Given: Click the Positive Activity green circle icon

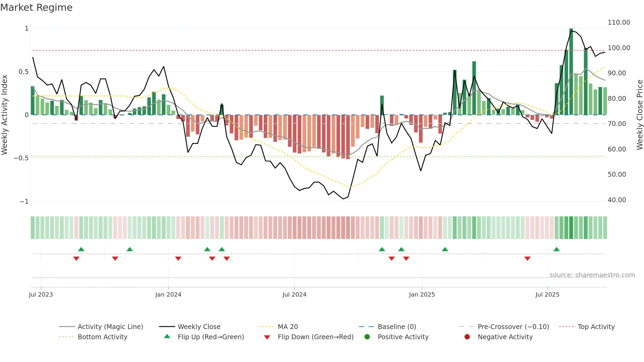Looking at the screenshot, I should 367,337.
